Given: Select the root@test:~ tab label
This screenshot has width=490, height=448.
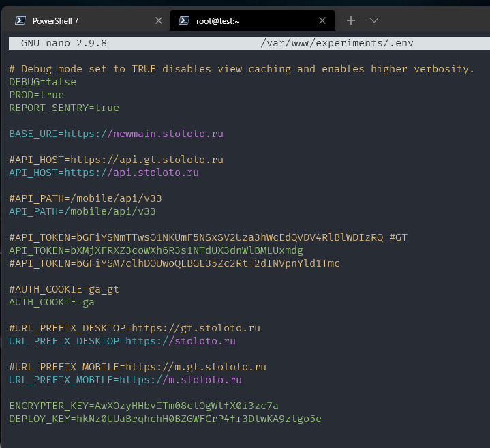Looking at the screenshot, I should pos(218,20).
